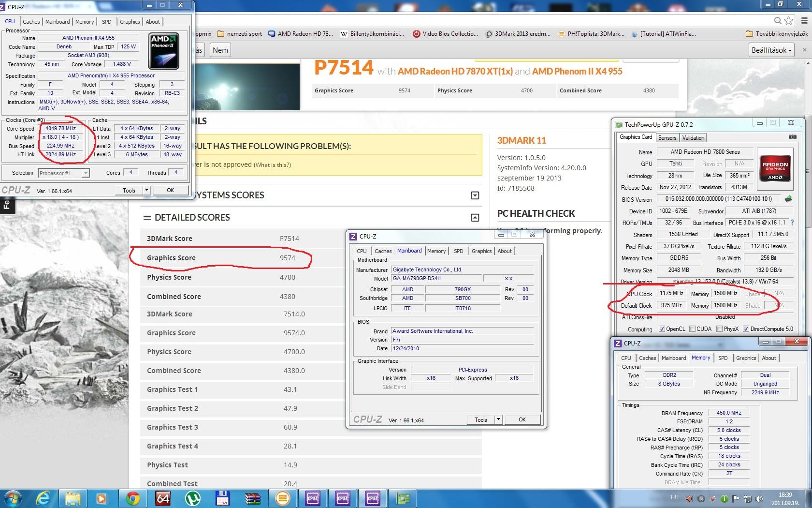Open the 'Beállítások' dropdown in translate bar

771,50
